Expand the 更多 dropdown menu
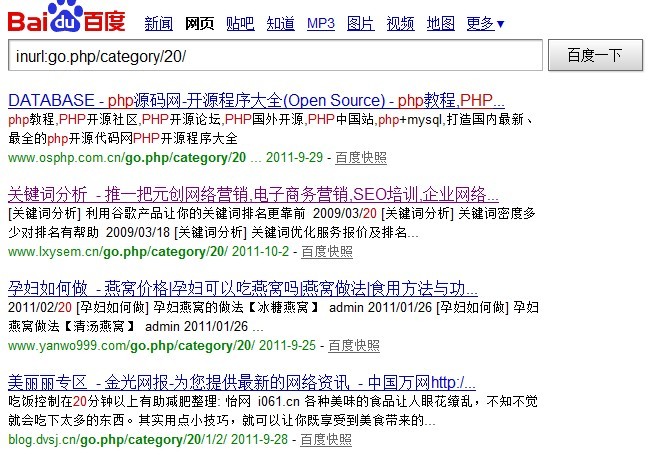This screenshot has height=457, width=664. pos(485,24)
